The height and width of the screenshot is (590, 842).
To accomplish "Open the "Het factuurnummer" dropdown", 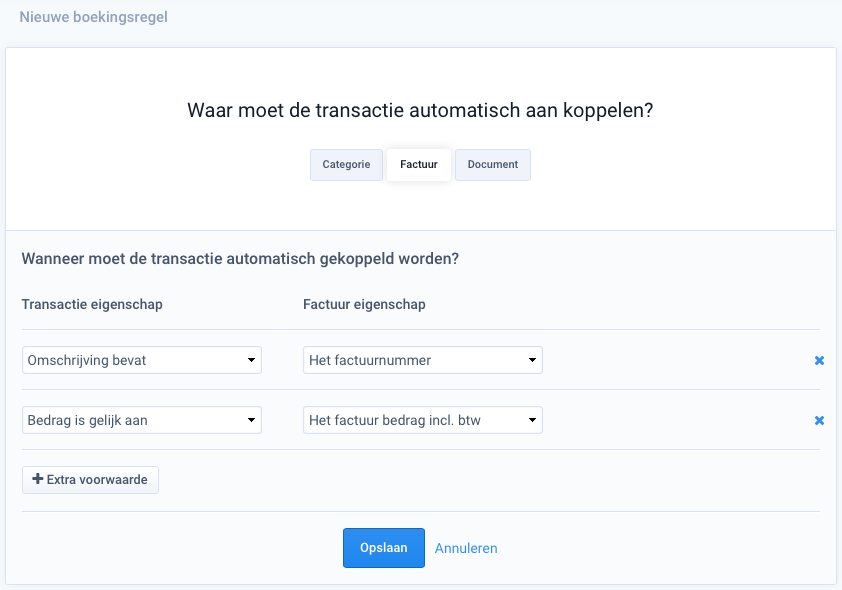I will pyautogui.click(x=422, y=360).
